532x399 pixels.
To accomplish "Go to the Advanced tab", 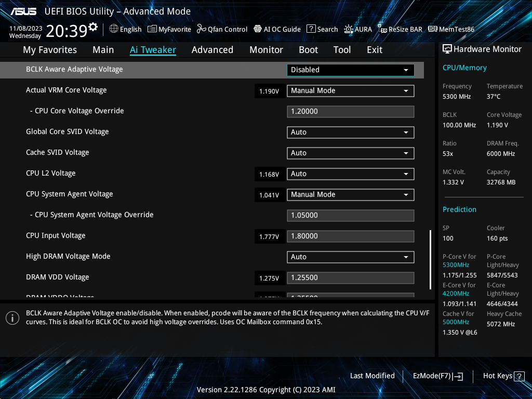I will click(212, 50).
